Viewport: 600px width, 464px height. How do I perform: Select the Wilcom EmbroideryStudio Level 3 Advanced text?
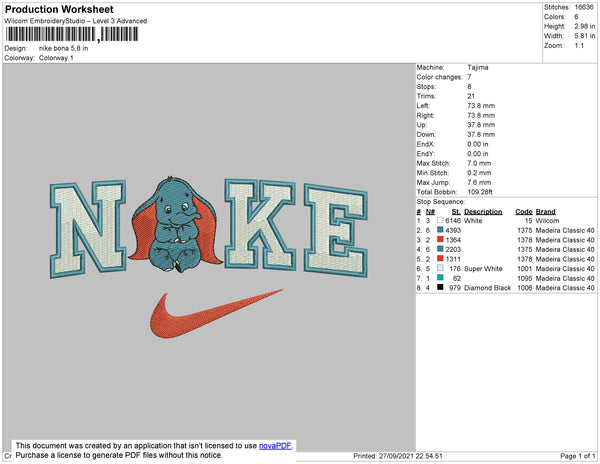(x=75, y=21)
